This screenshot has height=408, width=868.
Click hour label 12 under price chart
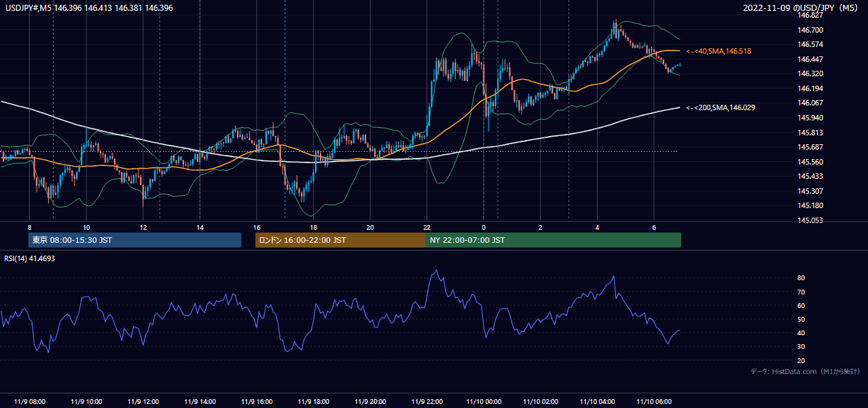click(143, 227)
